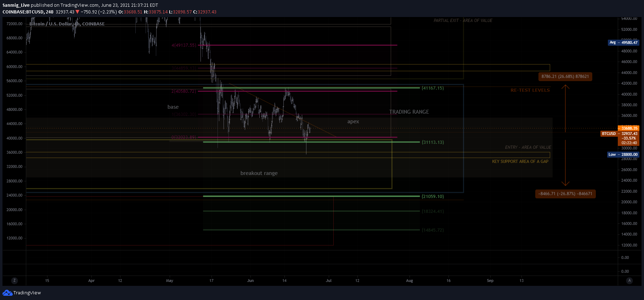Click the 02:22:40 countdown timer
Image resolution: width=644 pixels, height=300 pixels.
coord(629,143)
